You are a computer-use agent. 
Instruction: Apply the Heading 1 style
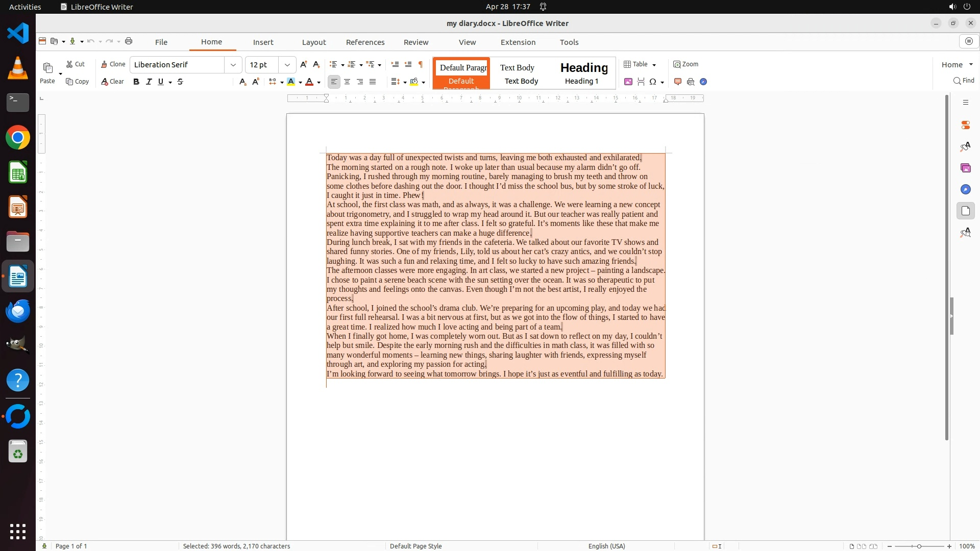(583, 73)
